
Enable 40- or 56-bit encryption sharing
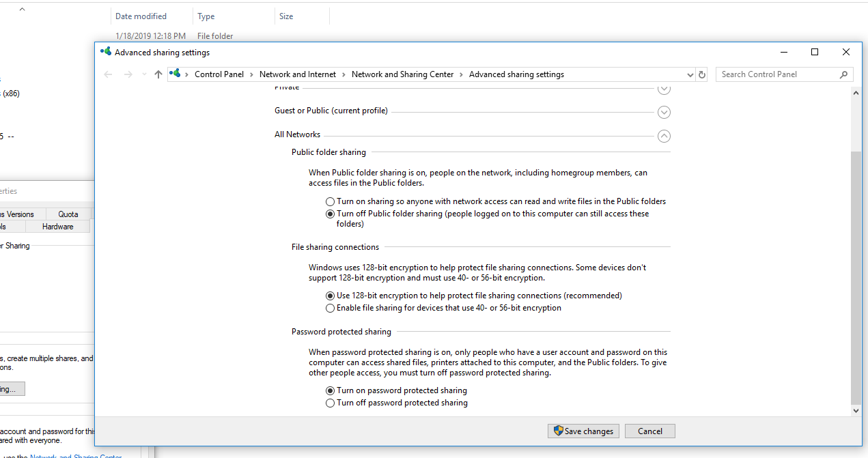point(331,308)
